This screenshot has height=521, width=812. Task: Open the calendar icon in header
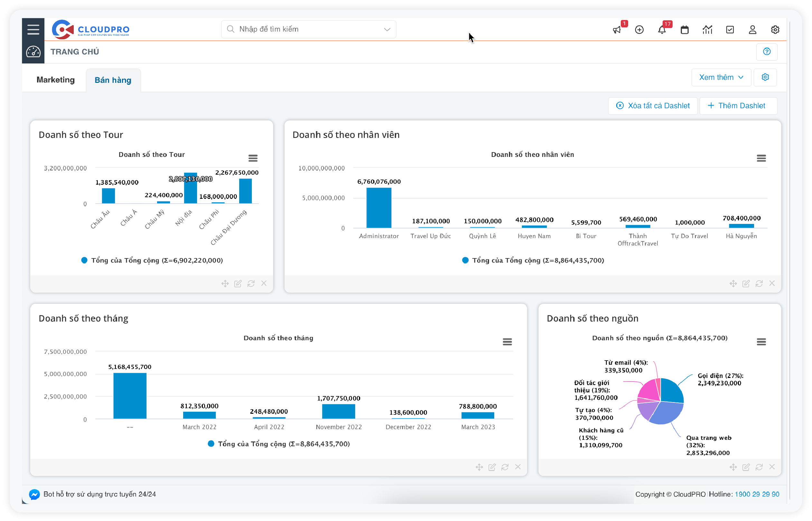[685, 30]
